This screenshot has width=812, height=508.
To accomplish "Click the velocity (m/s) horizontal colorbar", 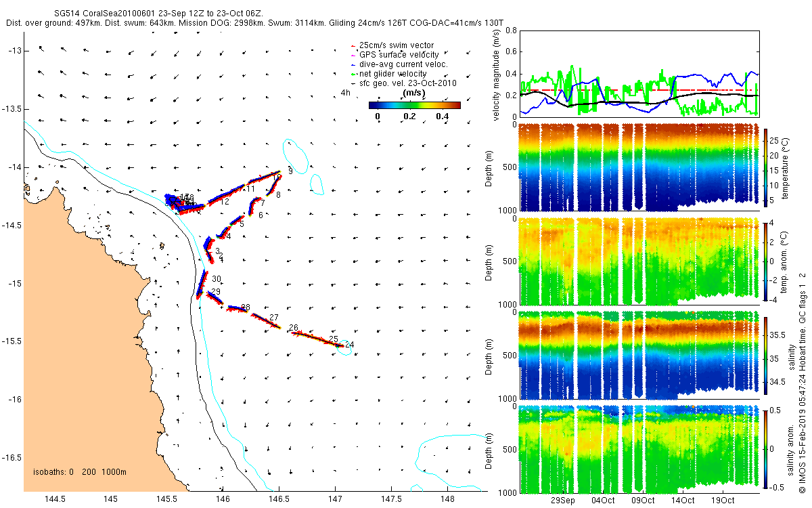I will point(414,105).
